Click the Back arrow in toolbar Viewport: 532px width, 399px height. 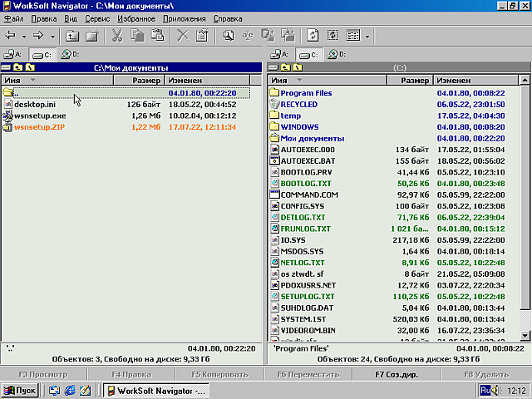[x=11, y=36]
